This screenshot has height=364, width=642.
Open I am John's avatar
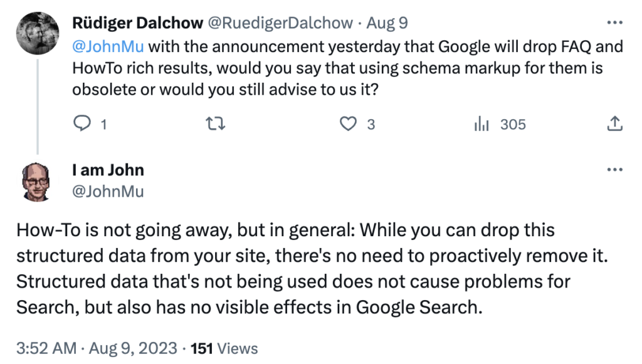tap(37, 182)
